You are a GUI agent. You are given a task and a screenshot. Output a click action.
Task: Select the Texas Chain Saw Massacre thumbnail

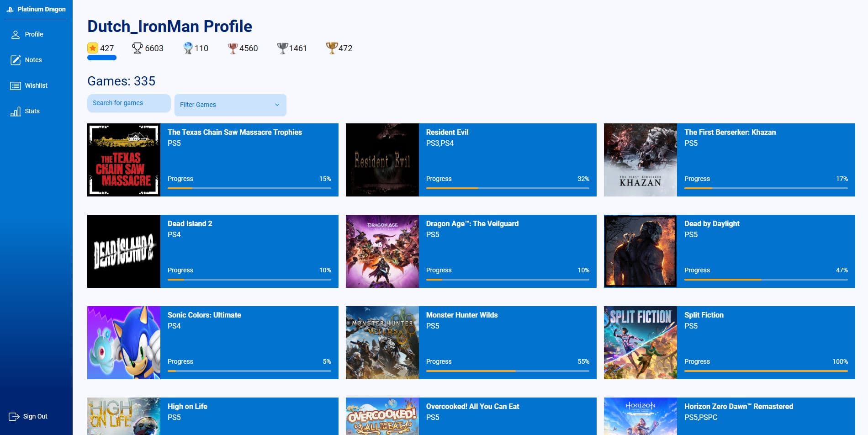point(124,160)
